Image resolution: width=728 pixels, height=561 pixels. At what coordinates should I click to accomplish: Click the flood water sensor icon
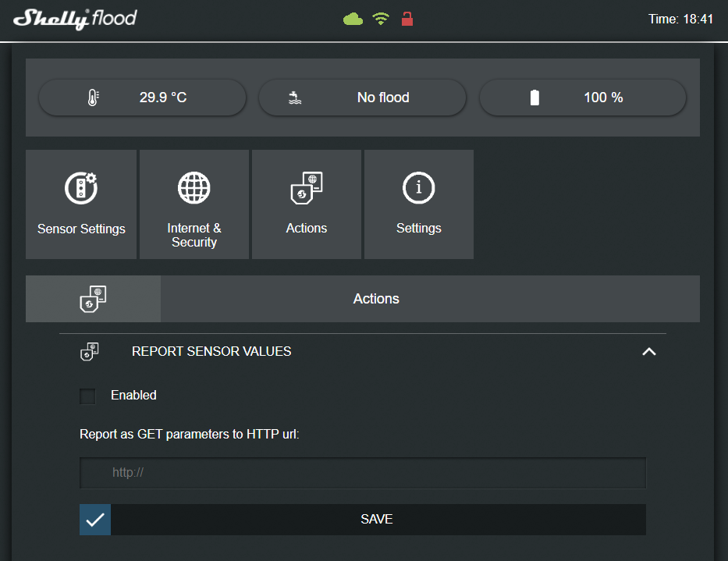tap(294, 98)
